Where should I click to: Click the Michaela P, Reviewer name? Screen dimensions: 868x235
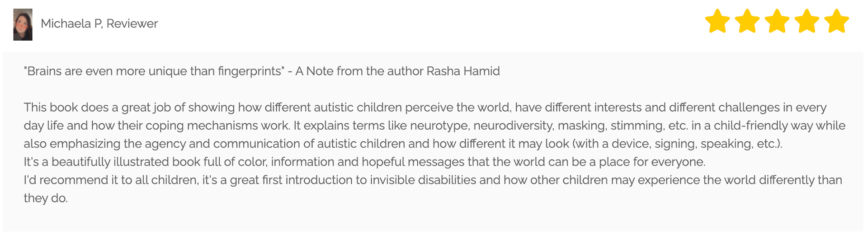point(99,23)
